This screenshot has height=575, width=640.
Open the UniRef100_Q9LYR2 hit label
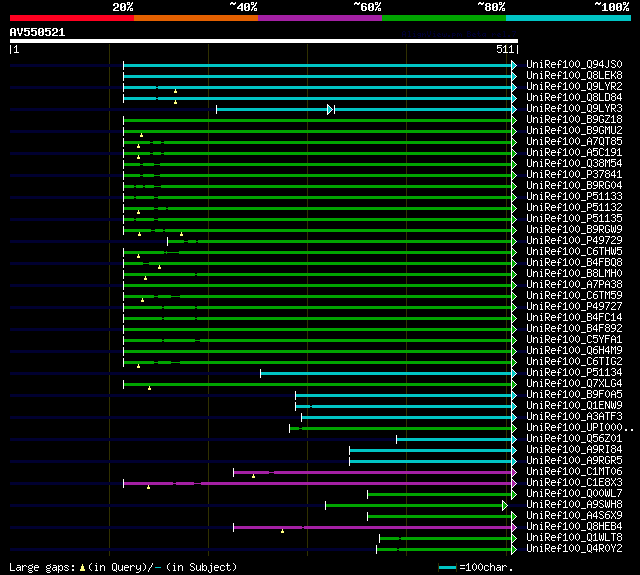pyautogui.click(x=574, y=87)
